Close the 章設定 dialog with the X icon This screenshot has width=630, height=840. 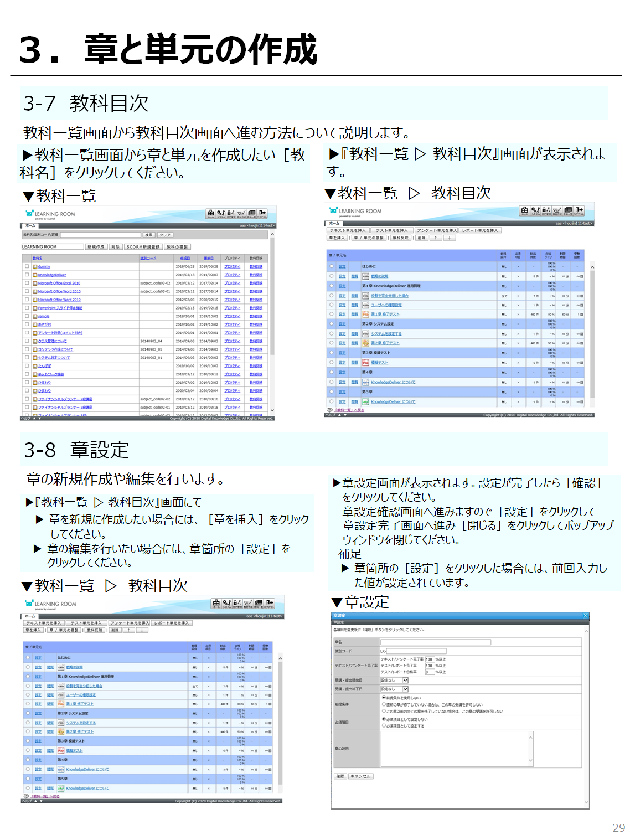click(x=585, y=616)
